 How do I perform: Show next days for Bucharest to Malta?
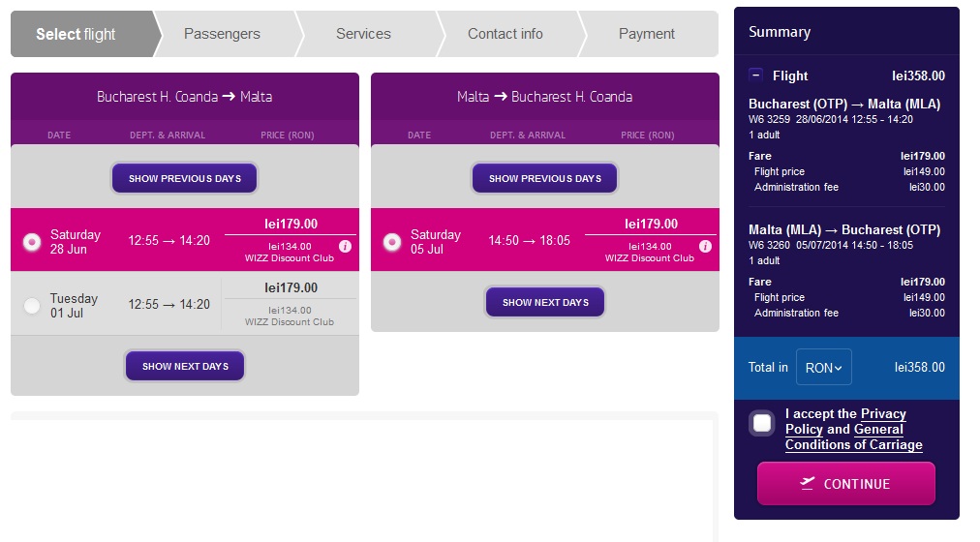(185, 367)
